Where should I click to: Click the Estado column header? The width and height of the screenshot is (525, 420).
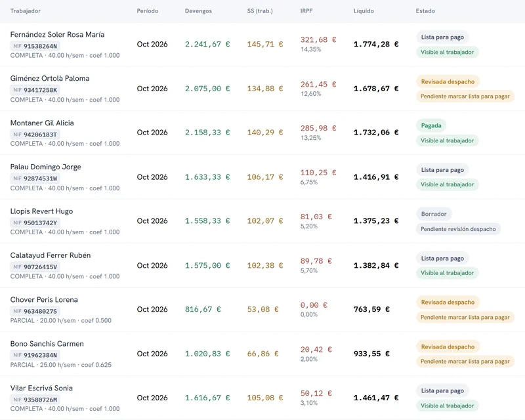(425, 11)
